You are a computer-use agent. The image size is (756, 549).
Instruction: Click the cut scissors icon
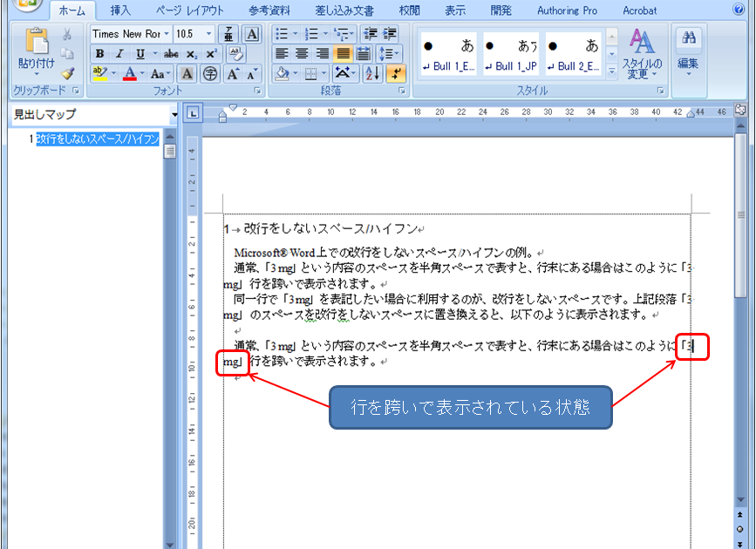pos(67,34)
